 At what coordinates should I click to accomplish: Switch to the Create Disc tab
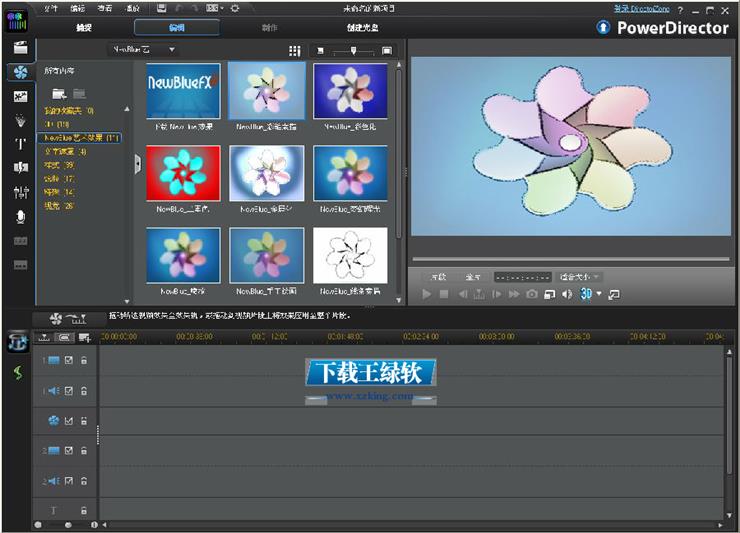(x=362, y=28)
